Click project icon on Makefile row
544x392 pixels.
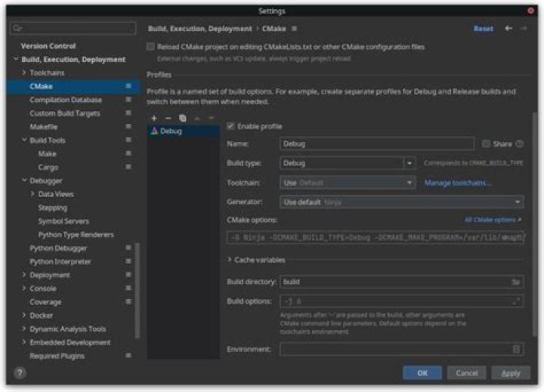pyautogui.click(x=128, y=126)
